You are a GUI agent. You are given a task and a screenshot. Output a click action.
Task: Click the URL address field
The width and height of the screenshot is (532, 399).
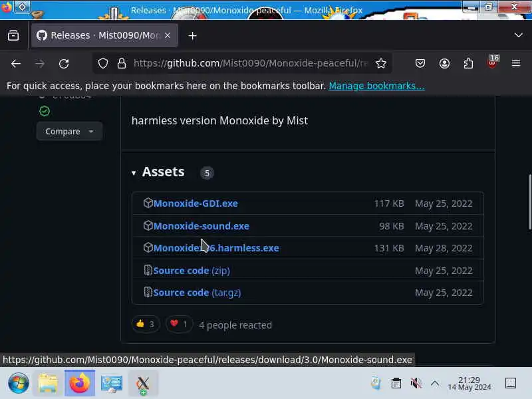251,63
